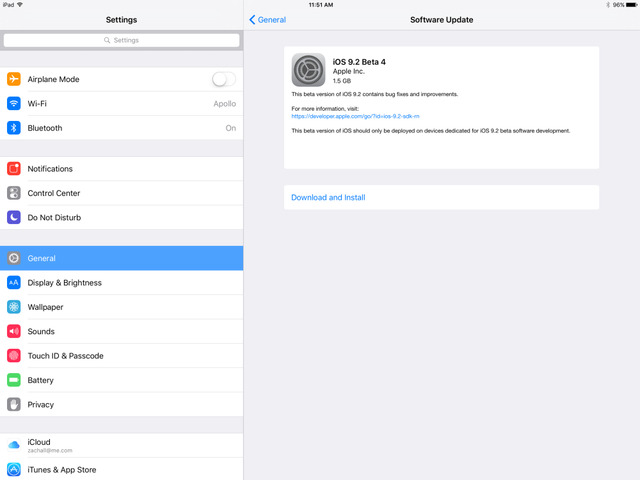Open Do Not Disturb settings

click(x=122, y=217)
